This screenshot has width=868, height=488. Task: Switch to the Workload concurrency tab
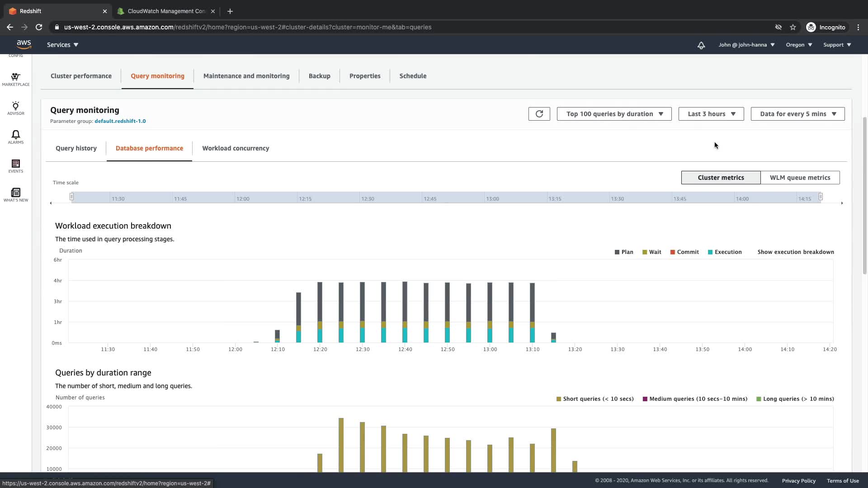click(x=236, y=148)
